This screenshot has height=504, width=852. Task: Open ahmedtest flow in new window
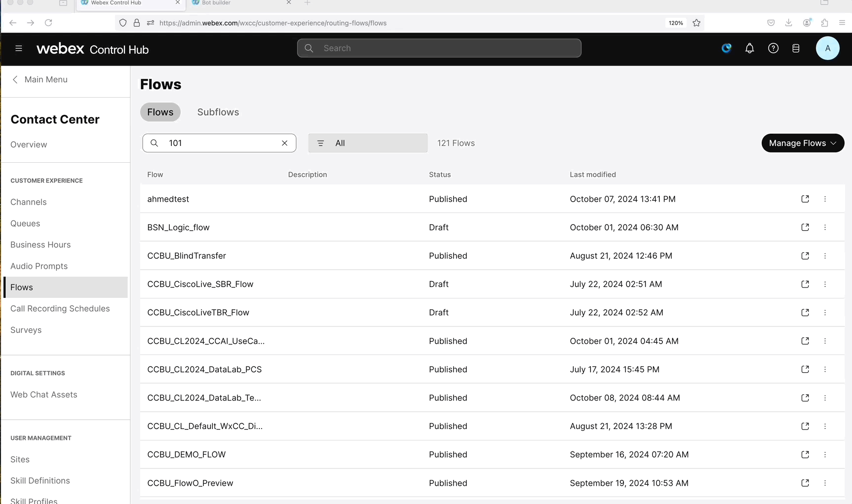[805, 199]
